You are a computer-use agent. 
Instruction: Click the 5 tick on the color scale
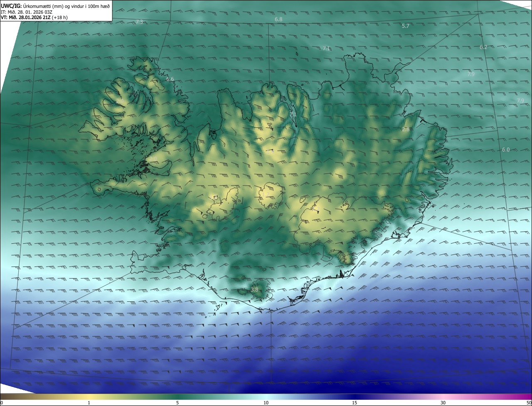(177, 403)
